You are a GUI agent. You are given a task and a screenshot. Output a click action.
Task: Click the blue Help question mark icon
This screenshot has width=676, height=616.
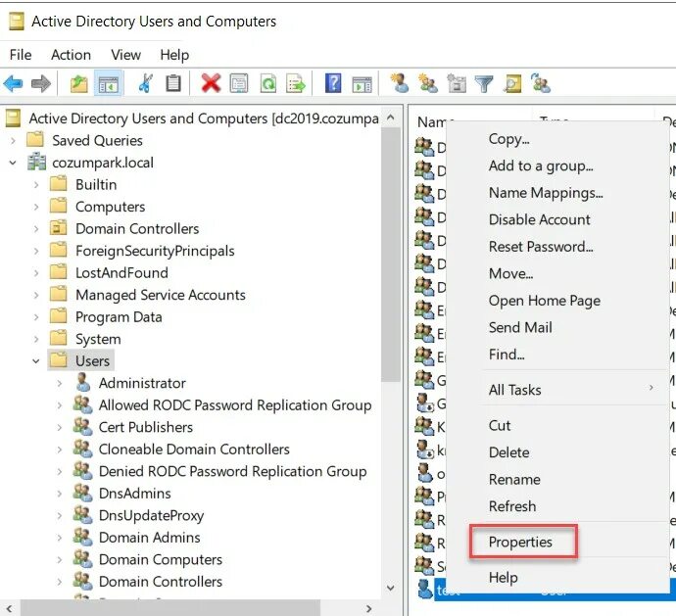333,83
